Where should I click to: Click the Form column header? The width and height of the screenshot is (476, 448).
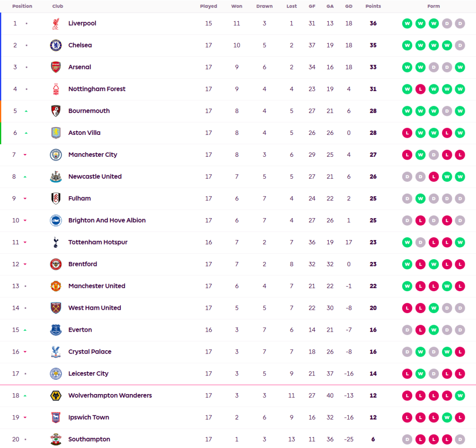433,7
